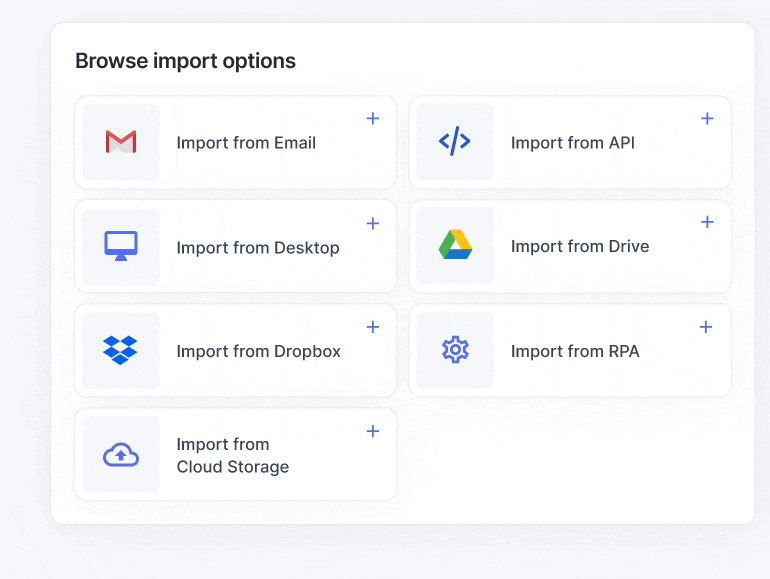770x579 pixels.
Task: Add Cloud Storage import with plus icon
Action: (x=373, y=431)
